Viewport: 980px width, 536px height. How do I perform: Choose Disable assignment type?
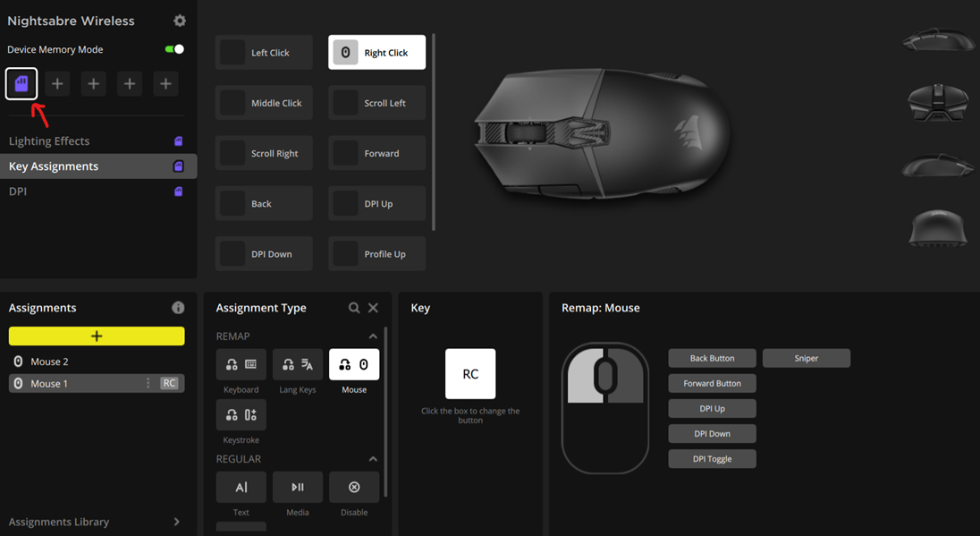(x=354, y=487)
